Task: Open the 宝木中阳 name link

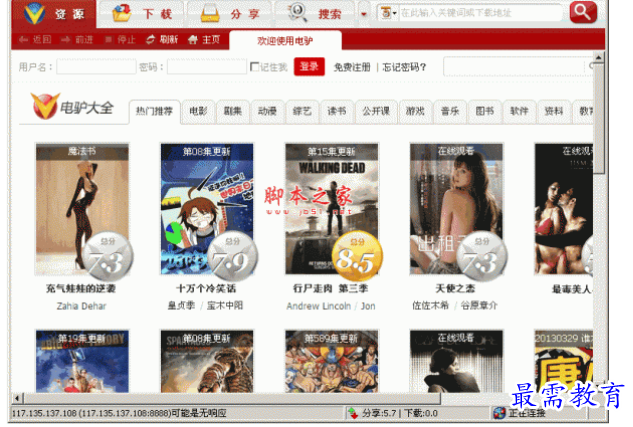Action: (225, 306)
